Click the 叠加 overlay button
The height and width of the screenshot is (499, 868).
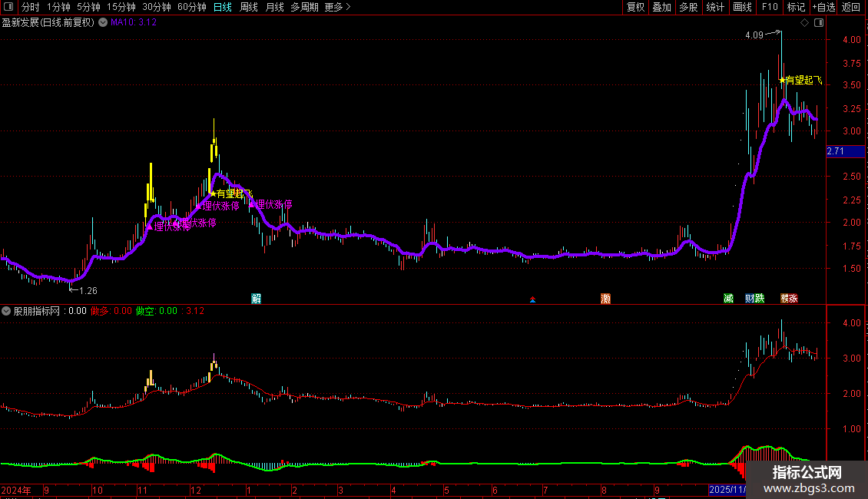pyautogui.click(x=661, y=7)
